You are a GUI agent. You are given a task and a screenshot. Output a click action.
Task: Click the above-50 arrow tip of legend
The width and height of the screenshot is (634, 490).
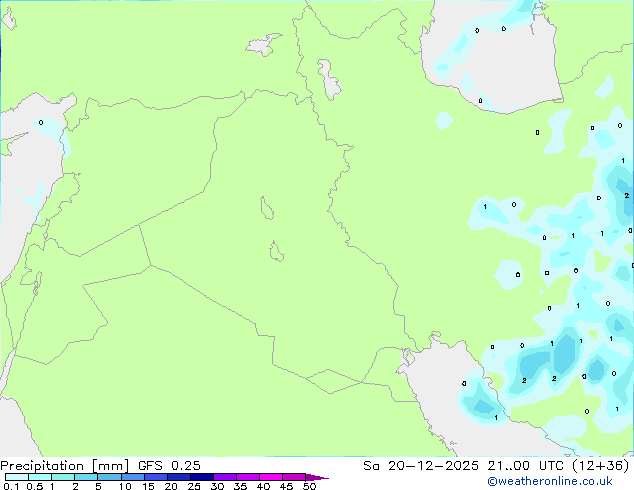[x=317, y=477]
